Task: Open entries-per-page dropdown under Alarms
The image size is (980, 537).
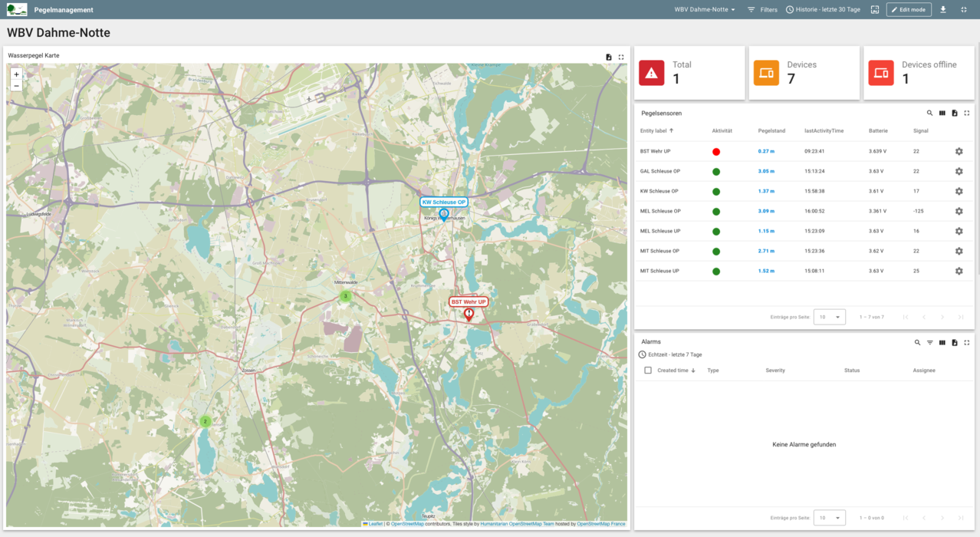Action: 829,518
